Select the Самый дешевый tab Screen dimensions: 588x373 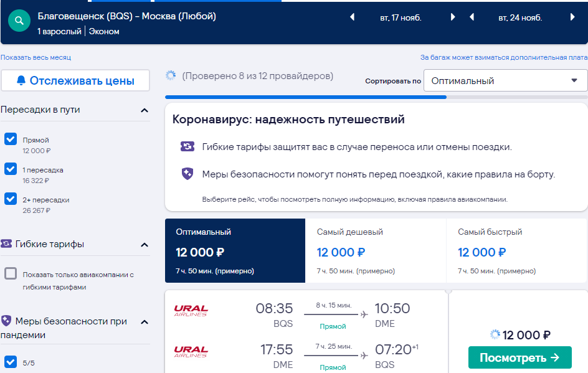pos(376,250)
